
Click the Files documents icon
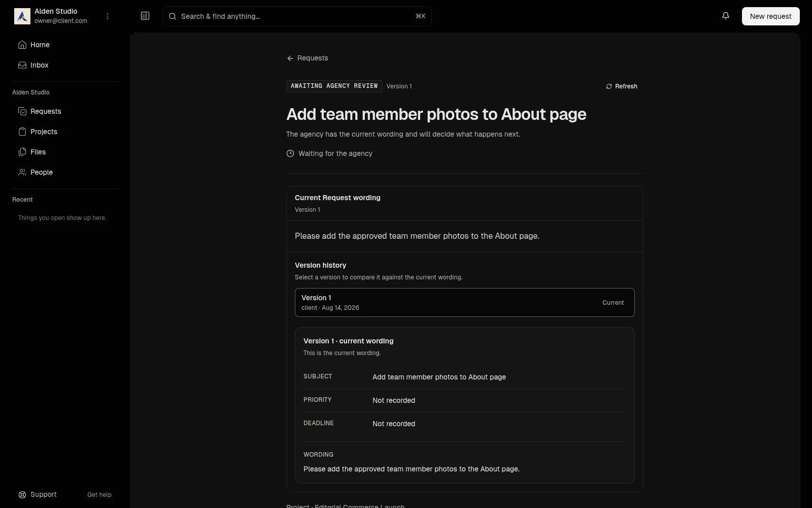pyautogui.click(x=22, y=152)
